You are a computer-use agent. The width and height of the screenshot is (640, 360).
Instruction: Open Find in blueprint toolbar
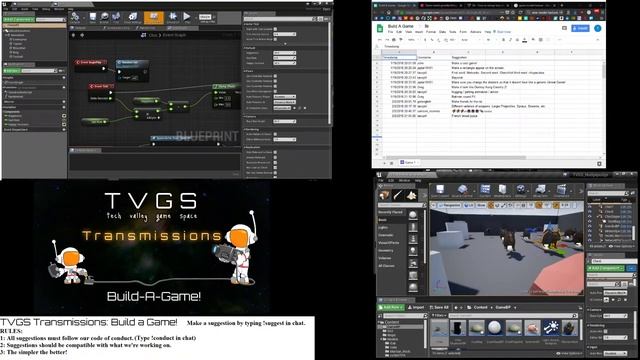116,17
